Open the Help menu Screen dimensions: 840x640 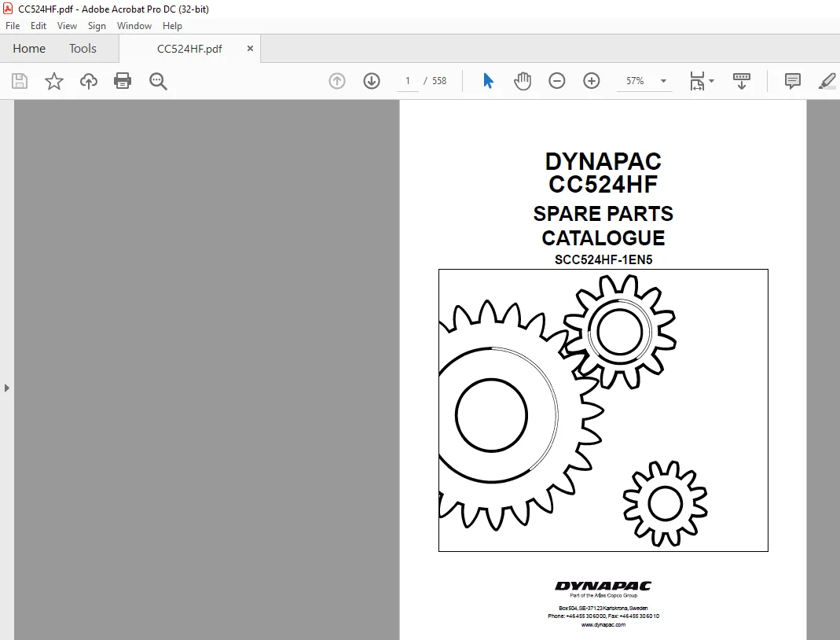pos(172,26)
